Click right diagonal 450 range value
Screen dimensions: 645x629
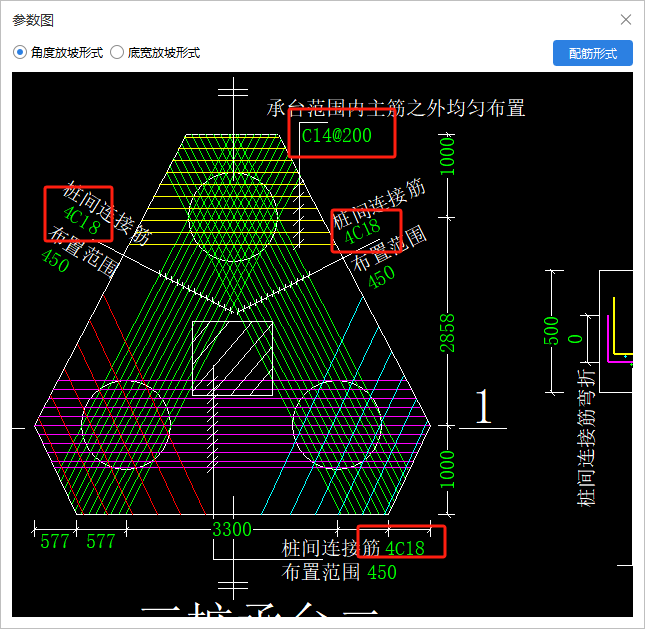(381, 276)
